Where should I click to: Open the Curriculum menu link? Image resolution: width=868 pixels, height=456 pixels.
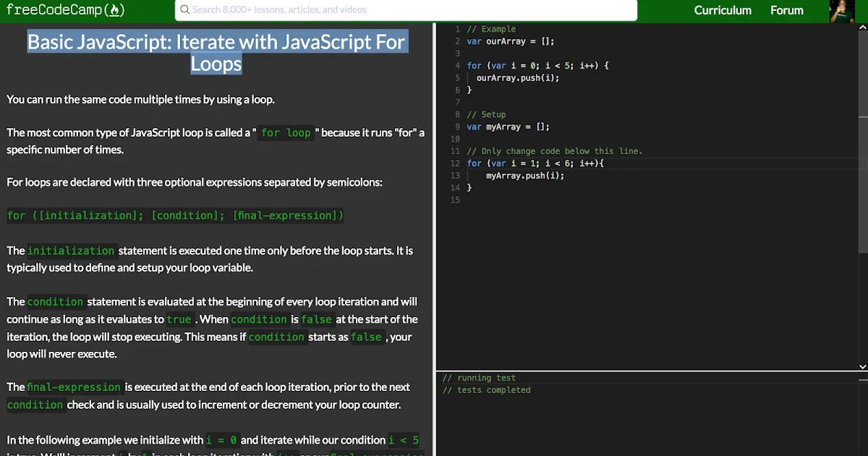coord(723,10)
